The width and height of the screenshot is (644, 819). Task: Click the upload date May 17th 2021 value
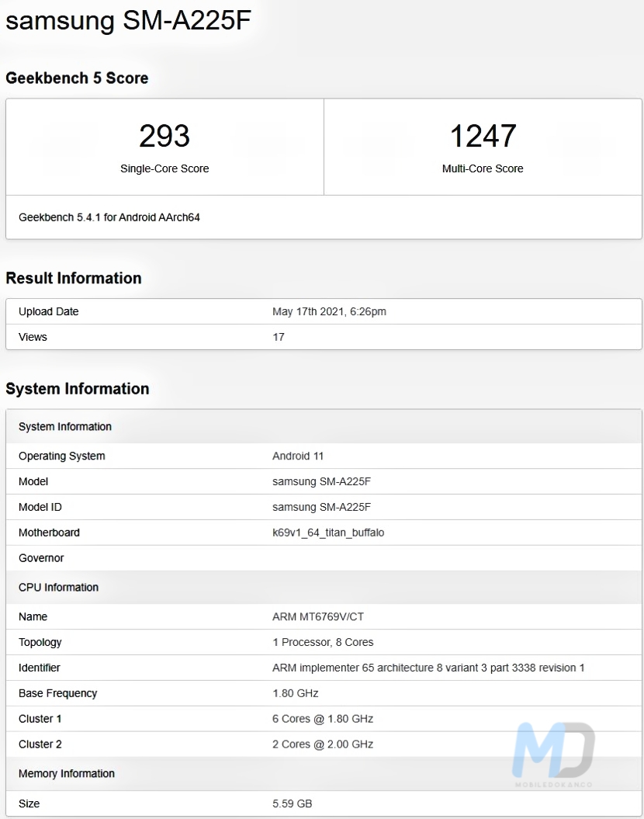(x=329, y=312)
